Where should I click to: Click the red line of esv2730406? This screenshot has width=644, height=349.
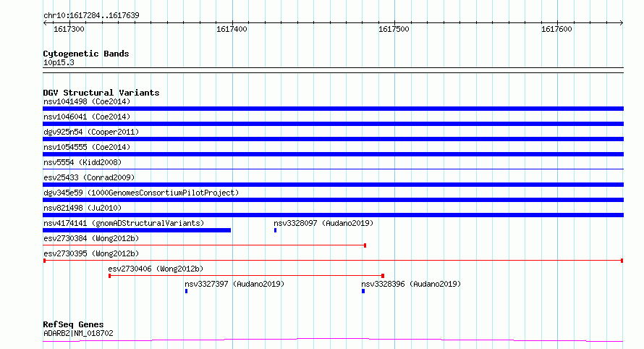(x=246, y=276)
